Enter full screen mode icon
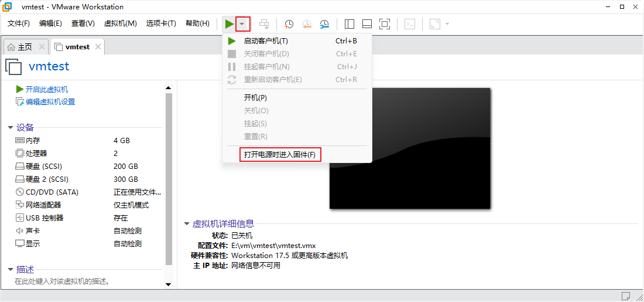This screenshot has height=302, width=644. [x=385, y=24]
